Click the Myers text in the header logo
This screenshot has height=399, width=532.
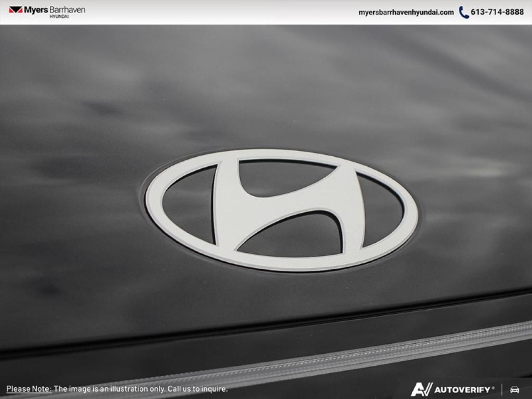click(x=36, y=10)
